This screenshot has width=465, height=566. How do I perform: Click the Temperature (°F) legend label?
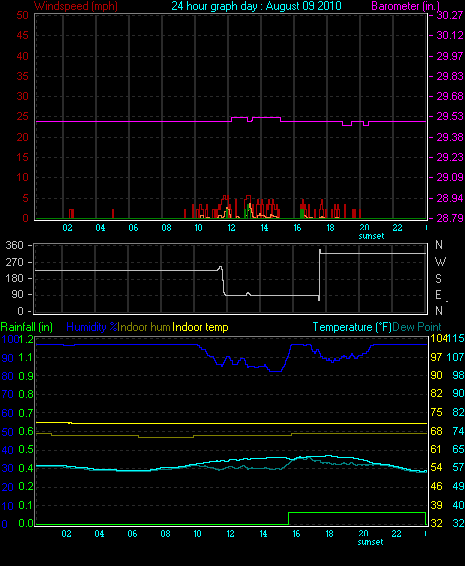click(352, 327)
